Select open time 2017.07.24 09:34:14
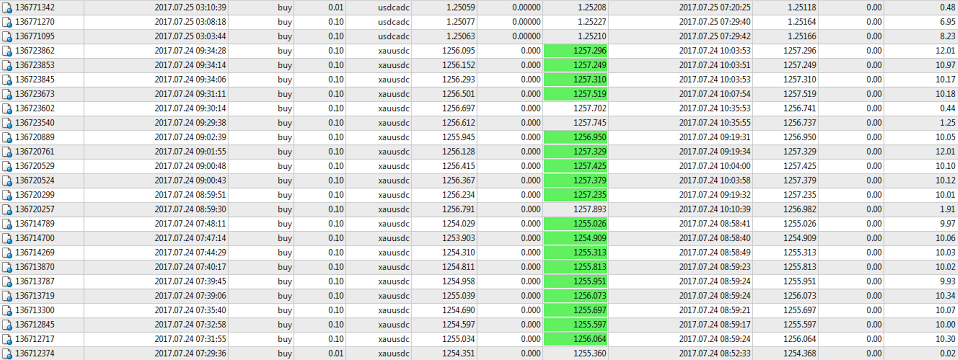958x360 pixels. pyautogui.click(x=191, y=65)
